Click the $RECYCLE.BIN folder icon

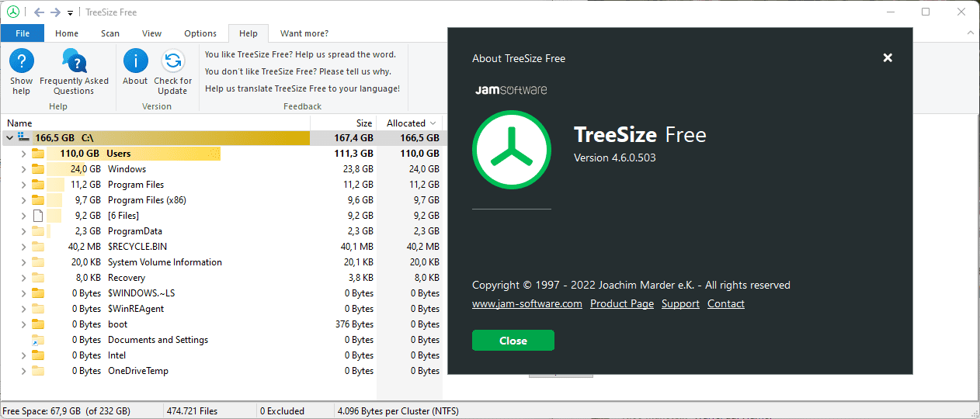38,247
